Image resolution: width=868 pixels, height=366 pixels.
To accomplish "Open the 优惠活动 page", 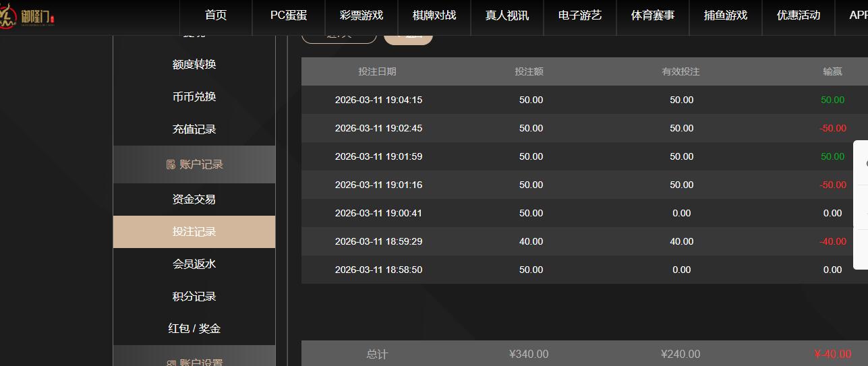I will [799, 16].
